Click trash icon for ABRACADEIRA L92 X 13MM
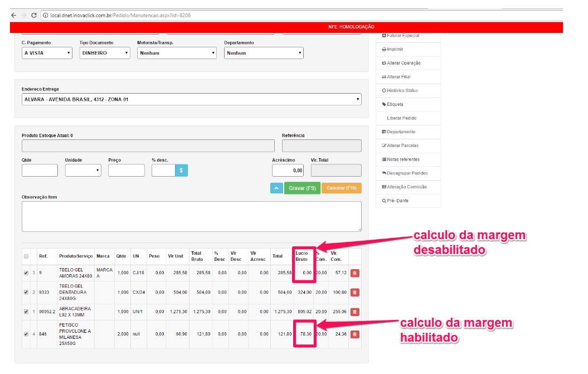This screenshot has width=588, height=374. 354,312
